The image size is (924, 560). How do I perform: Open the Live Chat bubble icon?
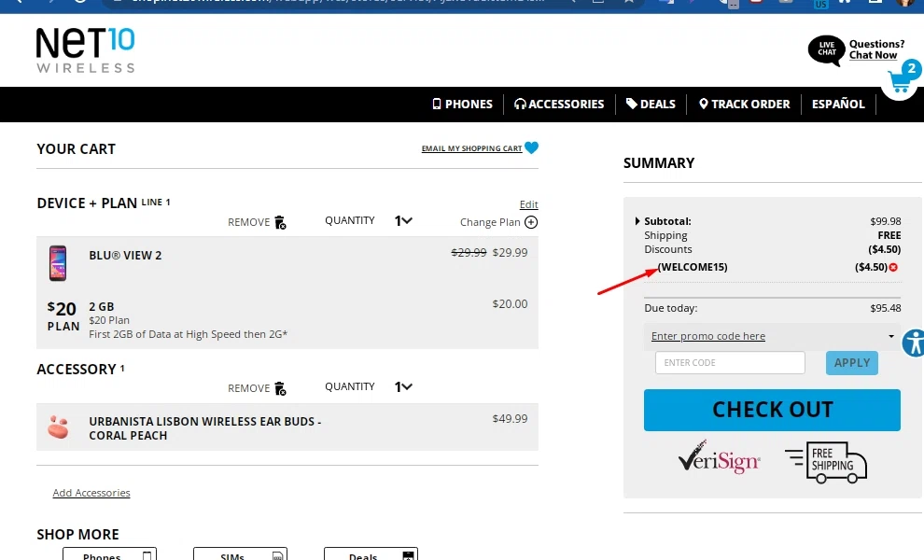pyautogui.click(x=826, y=50)
